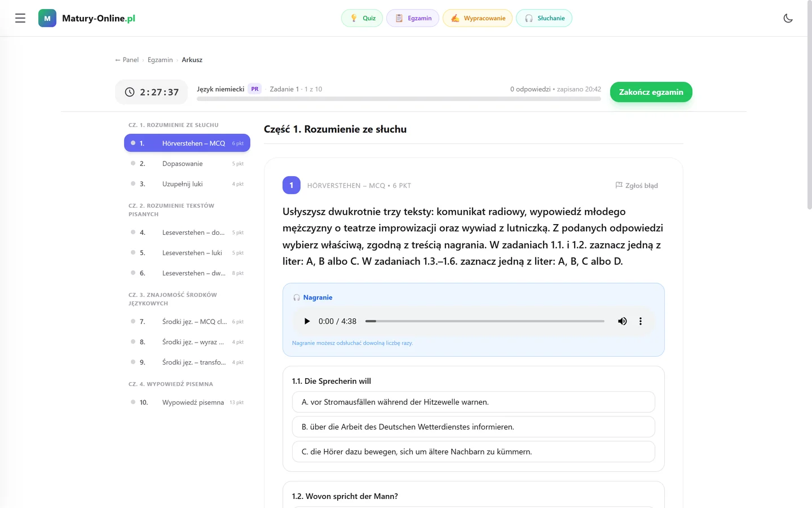Viewport: 812px width, 508px height.
Task: Mute the recording volume
Action: coord(623,321)
